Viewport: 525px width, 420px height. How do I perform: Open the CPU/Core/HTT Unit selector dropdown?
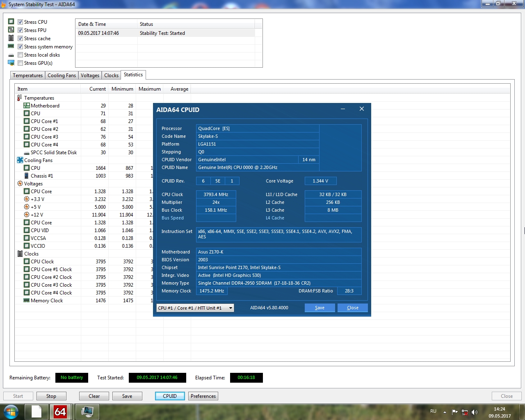(195, 308)
